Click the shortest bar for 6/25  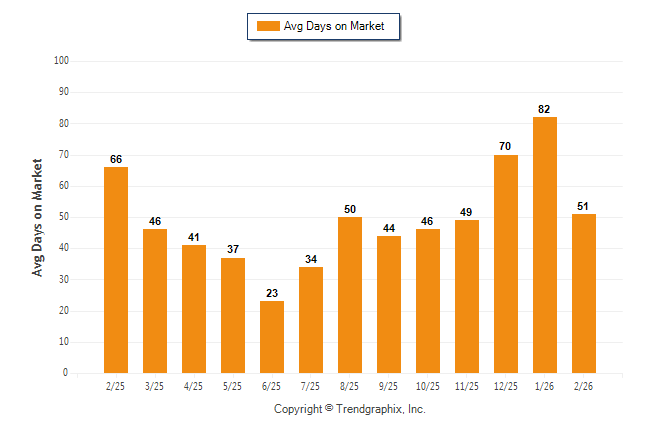272,337
